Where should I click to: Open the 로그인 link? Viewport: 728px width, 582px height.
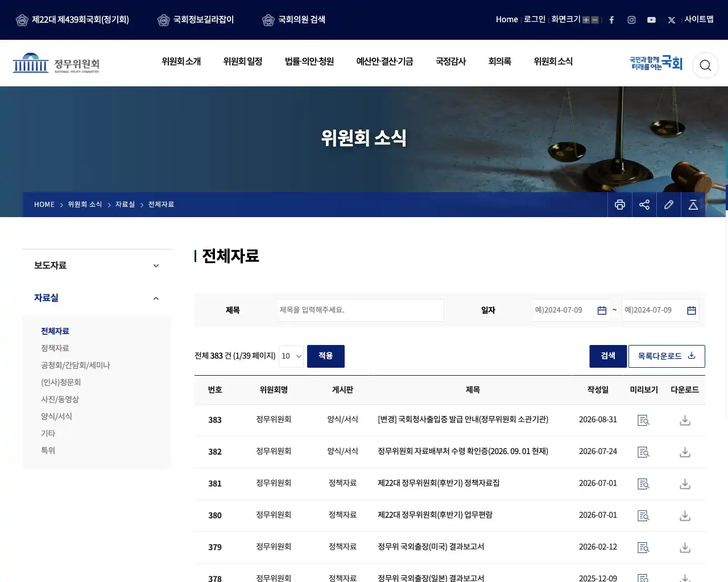tap(535, 19)
